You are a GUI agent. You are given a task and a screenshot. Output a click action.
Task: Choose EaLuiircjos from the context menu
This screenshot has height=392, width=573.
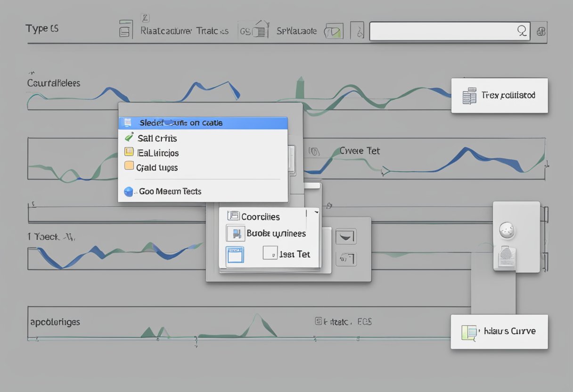[x=158, y=153]
